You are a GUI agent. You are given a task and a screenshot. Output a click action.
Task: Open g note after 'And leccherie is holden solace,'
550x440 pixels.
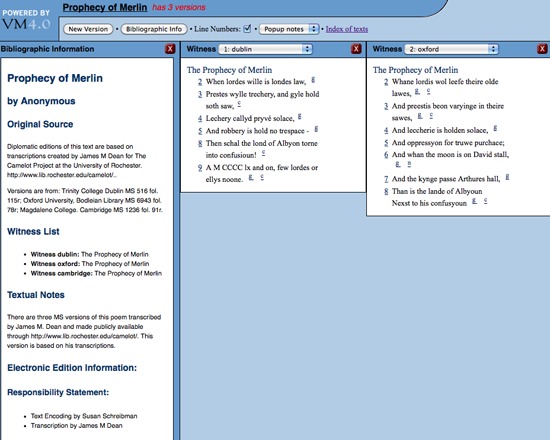point(495,128)
